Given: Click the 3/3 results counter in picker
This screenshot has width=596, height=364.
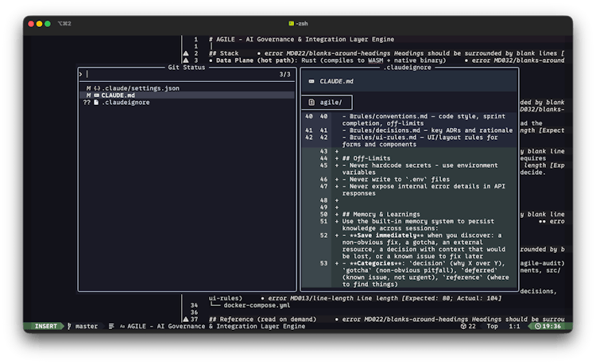Looking at the screenshot, I should pos(285,74).
